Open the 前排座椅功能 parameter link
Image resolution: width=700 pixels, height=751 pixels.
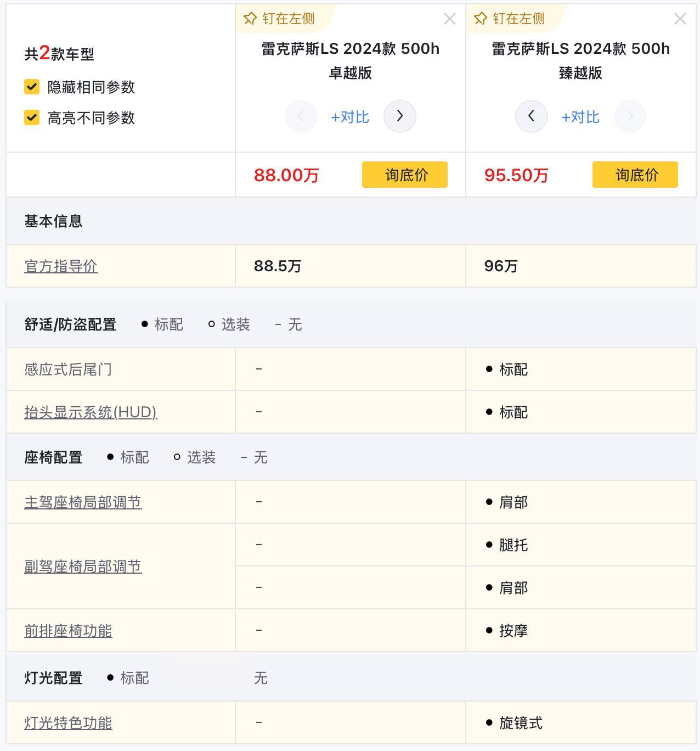[68, 631]
